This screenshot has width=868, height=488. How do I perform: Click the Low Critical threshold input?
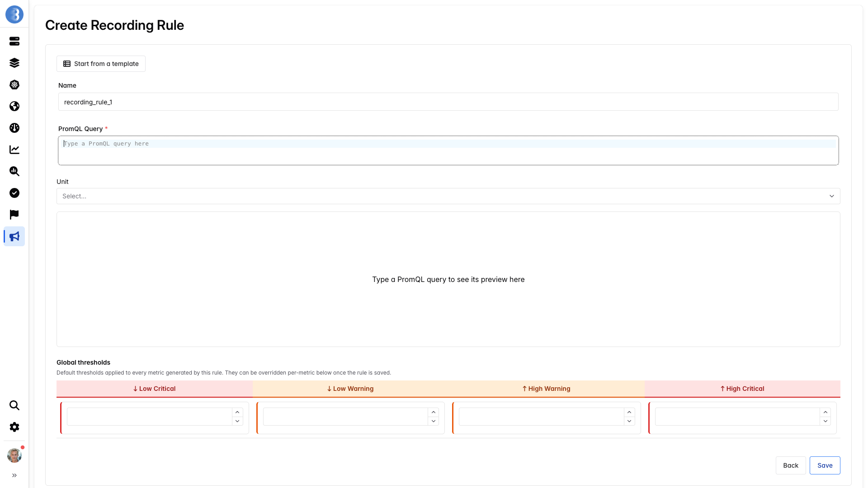tap(150, 417)
